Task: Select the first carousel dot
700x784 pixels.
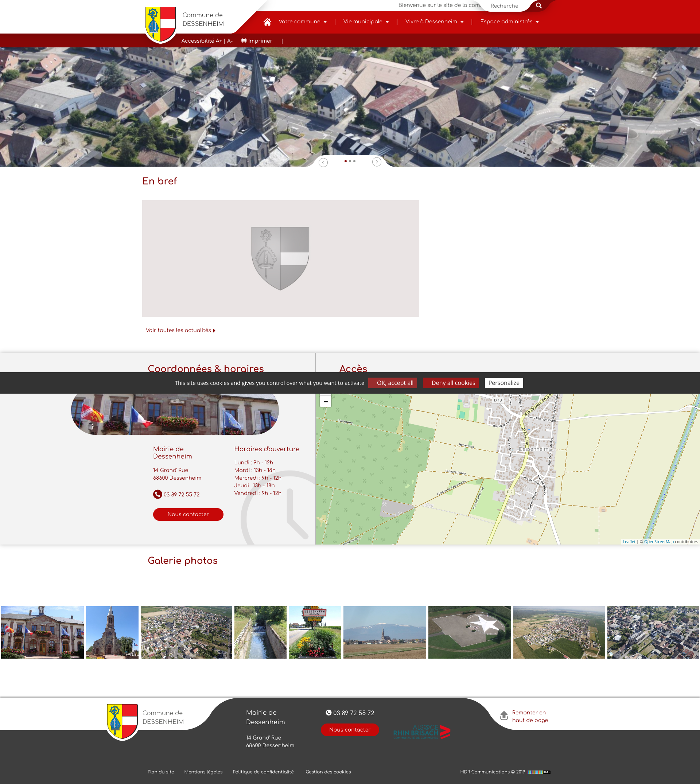Action: coord(345,161)
